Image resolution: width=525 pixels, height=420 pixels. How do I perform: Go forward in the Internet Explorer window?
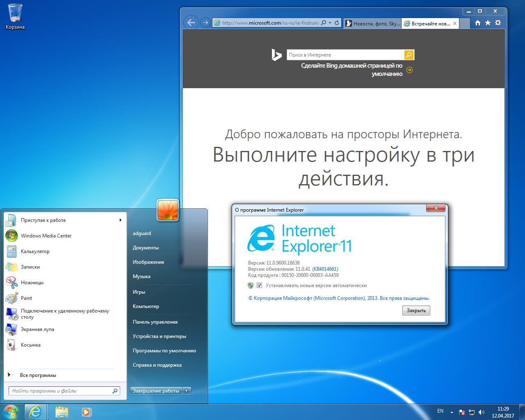(x=205, y=23)
